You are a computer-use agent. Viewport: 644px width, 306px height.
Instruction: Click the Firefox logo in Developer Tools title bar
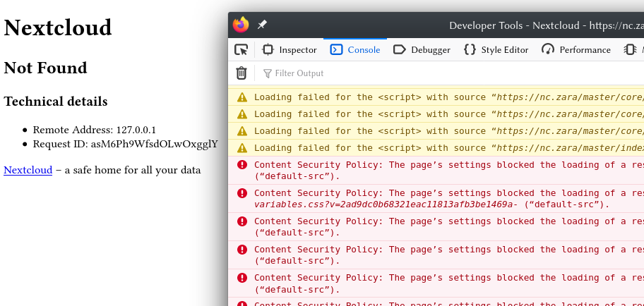pyautogui.click(x=241, y=25)
